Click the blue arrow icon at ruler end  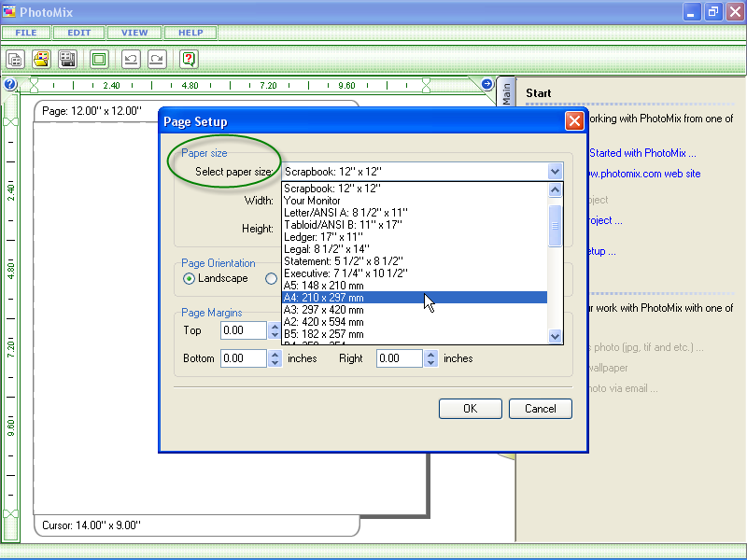tap(486, 84)
